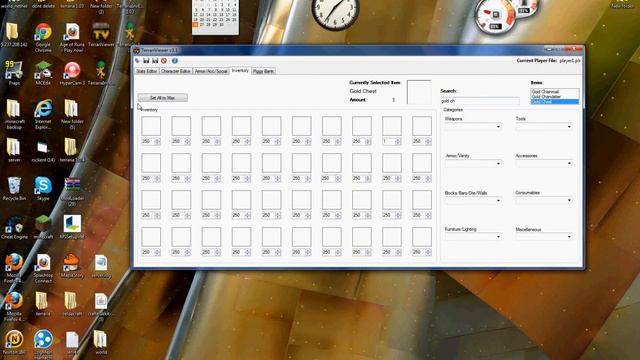Screen dimensions: 640x360
Task: Click the last inventory slot in top row
Action: pos(422,126)
